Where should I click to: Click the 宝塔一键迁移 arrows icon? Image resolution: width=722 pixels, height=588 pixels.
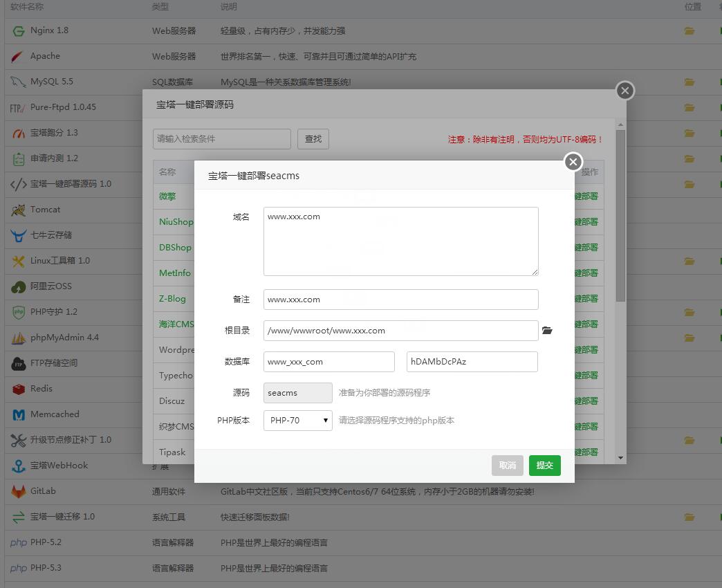[19, 517]
